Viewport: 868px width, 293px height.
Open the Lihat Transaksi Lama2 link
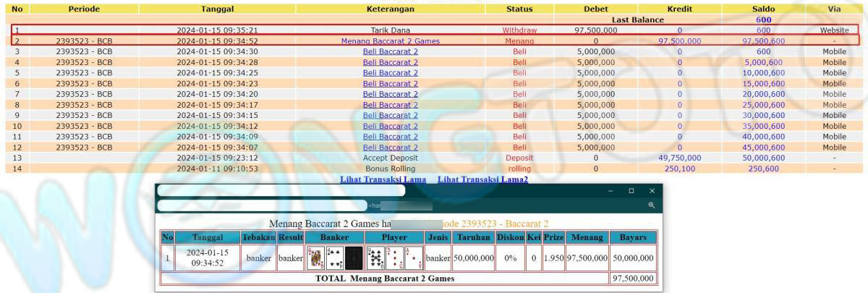tap(482, 179)
